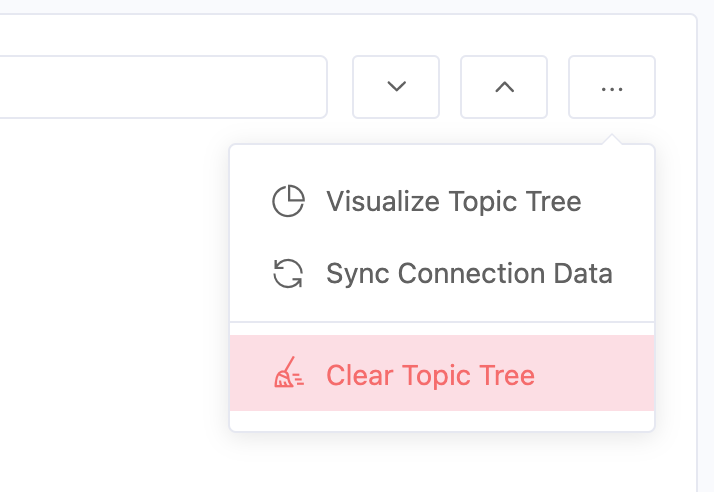Clear the topic tree via highlighted item

tap(442, 373)
